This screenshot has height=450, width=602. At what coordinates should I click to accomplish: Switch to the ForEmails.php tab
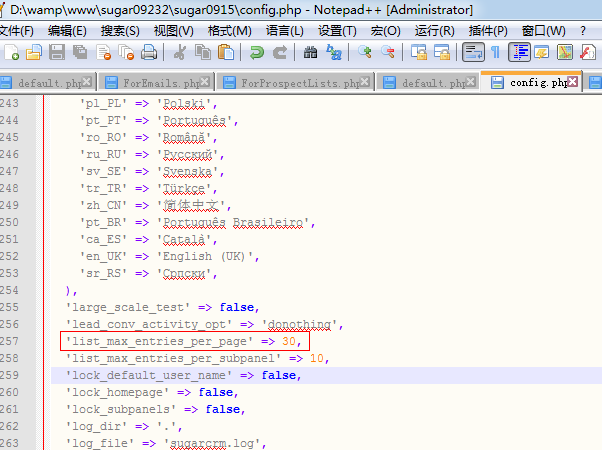[155, 83]
